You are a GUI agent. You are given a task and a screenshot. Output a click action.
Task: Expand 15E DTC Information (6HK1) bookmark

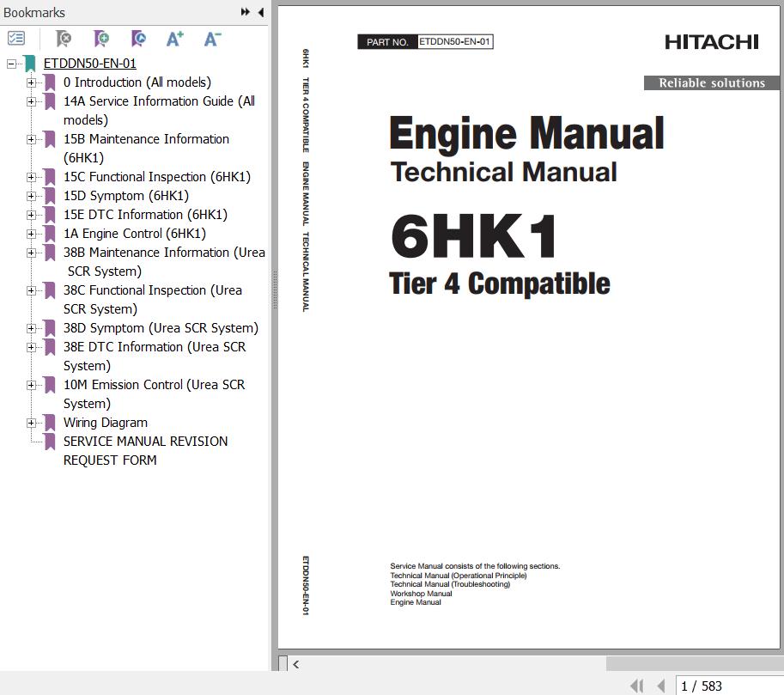click(x=31, y=215)
